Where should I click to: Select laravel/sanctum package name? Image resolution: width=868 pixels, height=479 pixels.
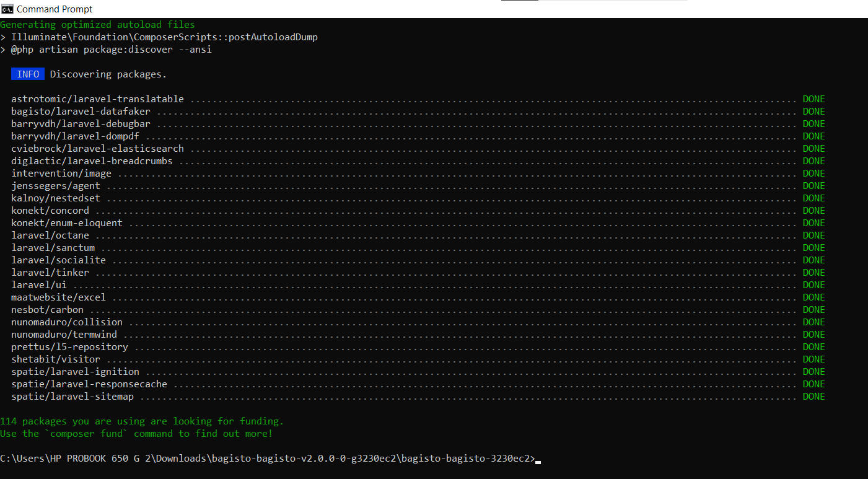coord(53,248)
